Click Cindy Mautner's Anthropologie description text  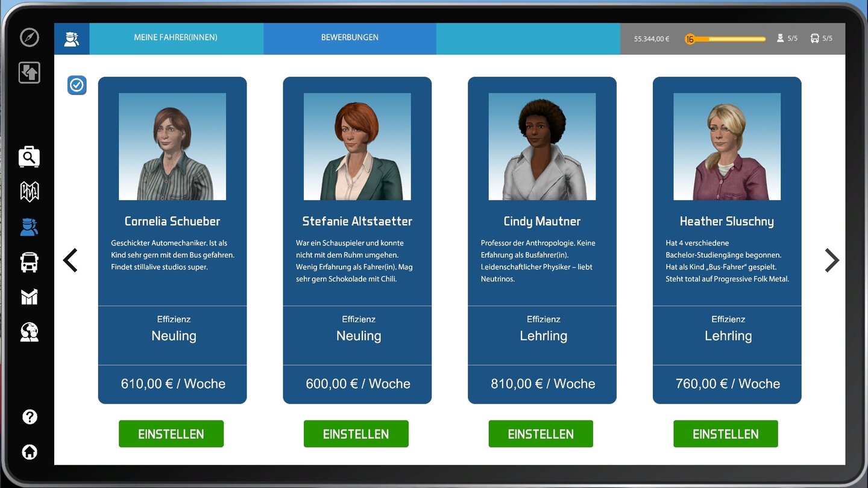click(x=538, y=261)
